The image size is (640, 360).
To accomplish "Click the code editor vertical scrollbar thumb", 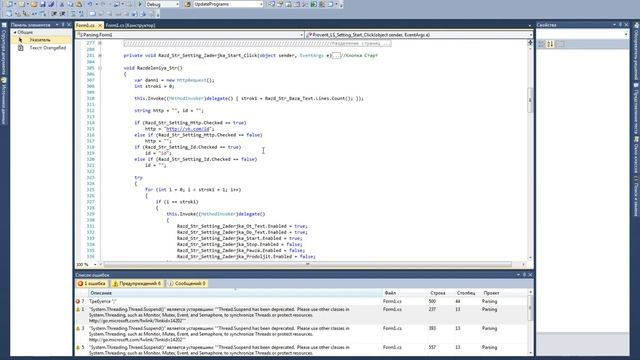I will click(x=530, y=100).
